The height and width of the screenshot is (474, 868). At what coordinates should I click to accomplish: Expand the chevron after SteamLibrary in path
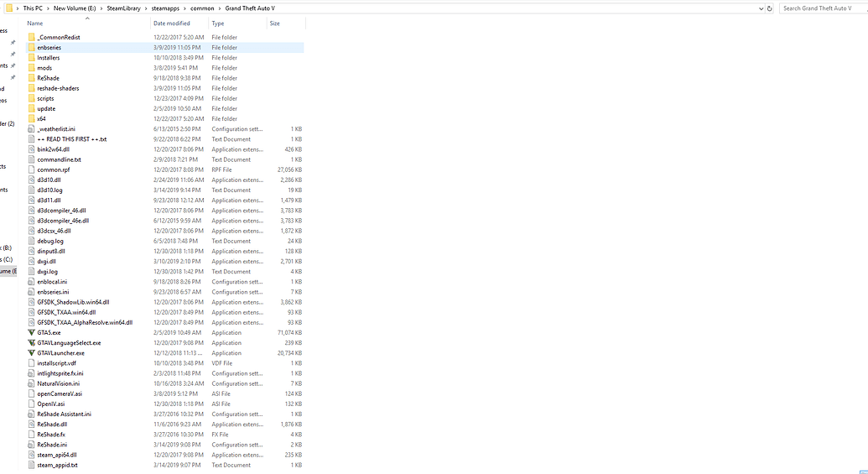[x=146, y=8]
